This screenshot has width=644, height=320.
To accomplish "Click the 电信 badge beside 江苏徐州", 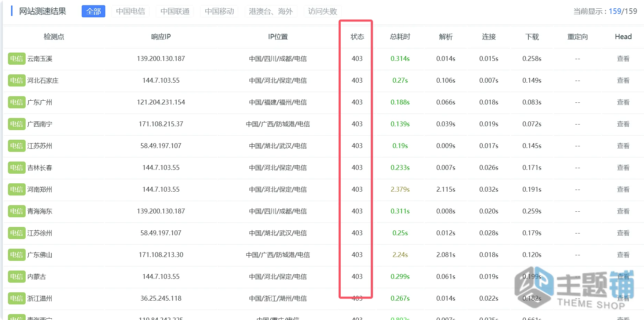I will pos(17,233).
